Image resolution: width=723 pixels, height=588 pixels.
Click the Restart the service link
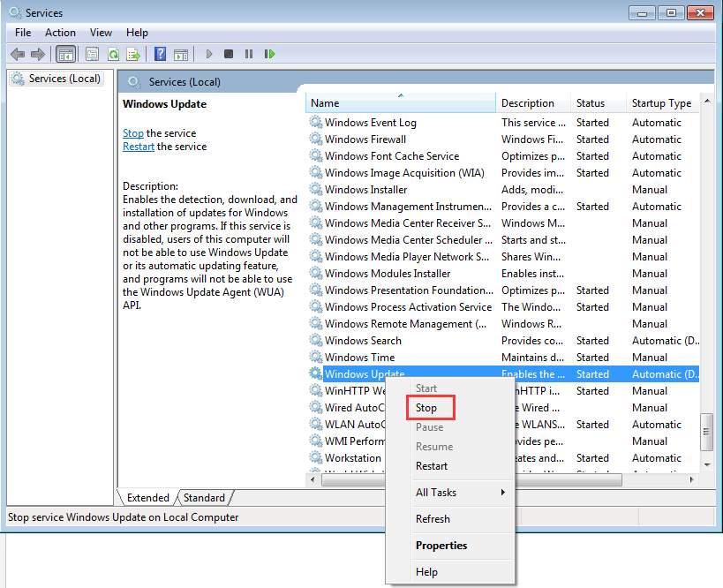click(139, 147)
